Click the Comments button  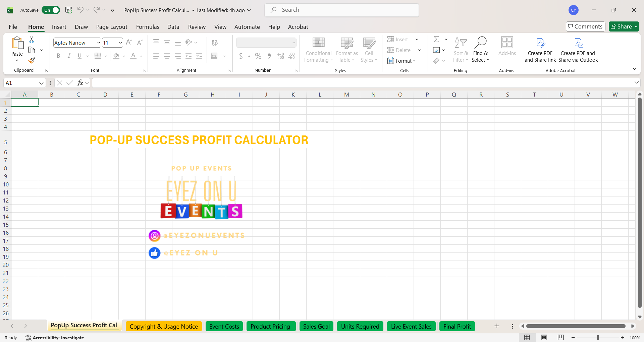[585, 26]
